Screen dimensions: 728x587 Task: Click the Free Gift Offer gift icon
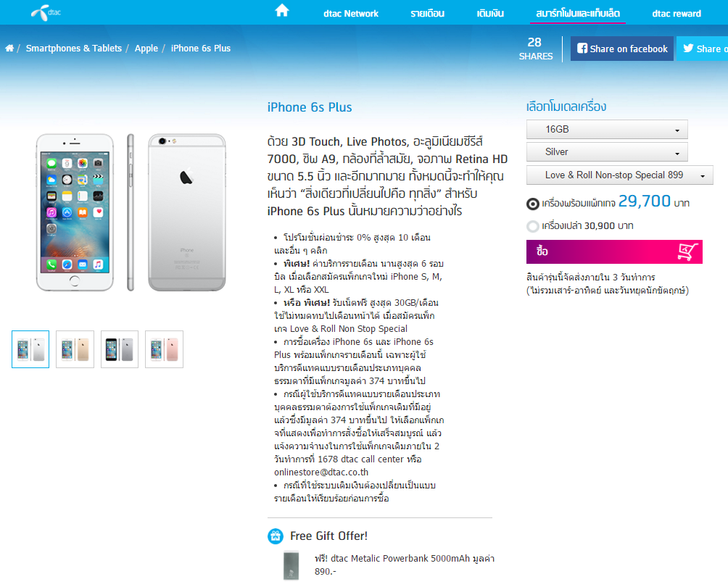click(x=276, y=536)
